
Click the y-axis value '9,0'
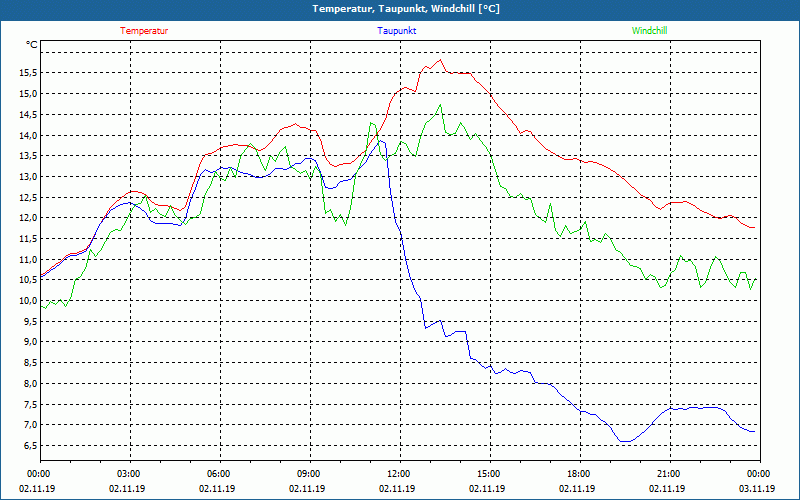pos(30,342)
